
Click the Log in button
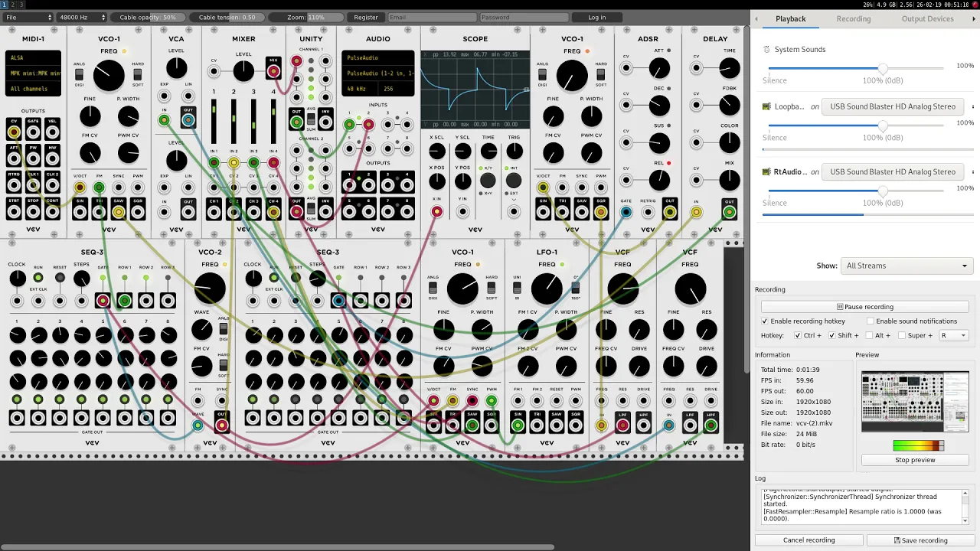pyautogui.click(x=597, y=17)
